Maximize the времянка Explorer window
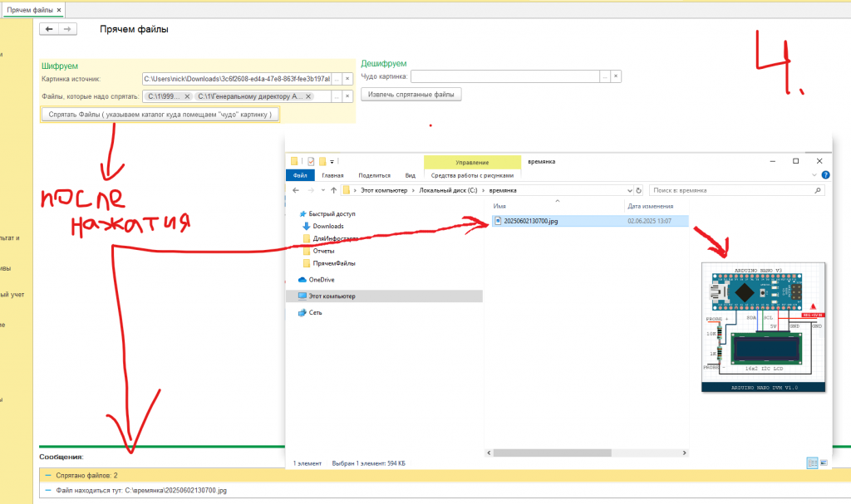 pos(795,161)
